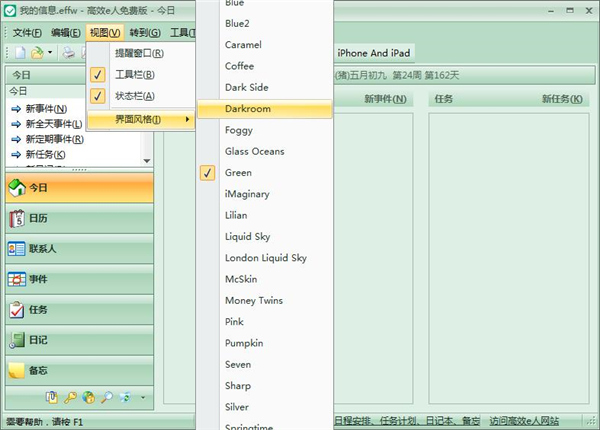Open the 编辑 (Edit) menu
Viewport: 600px width, 430px height.
[x=66, y=33]
